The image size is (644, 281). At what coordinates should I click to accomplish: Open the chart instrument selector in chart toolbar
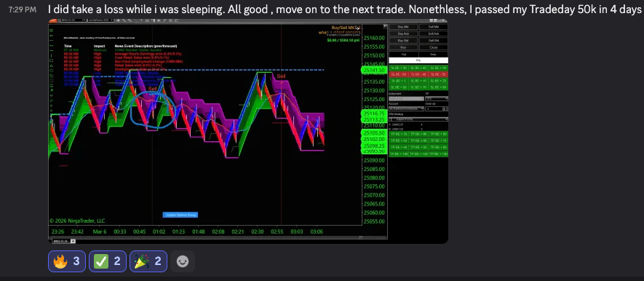tap(73, 20)
